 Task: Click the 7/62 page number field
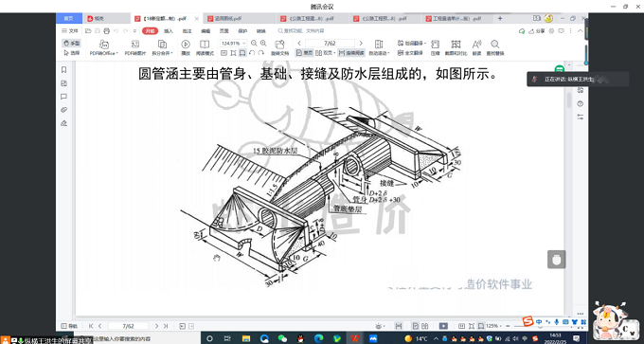click(330, 44)
